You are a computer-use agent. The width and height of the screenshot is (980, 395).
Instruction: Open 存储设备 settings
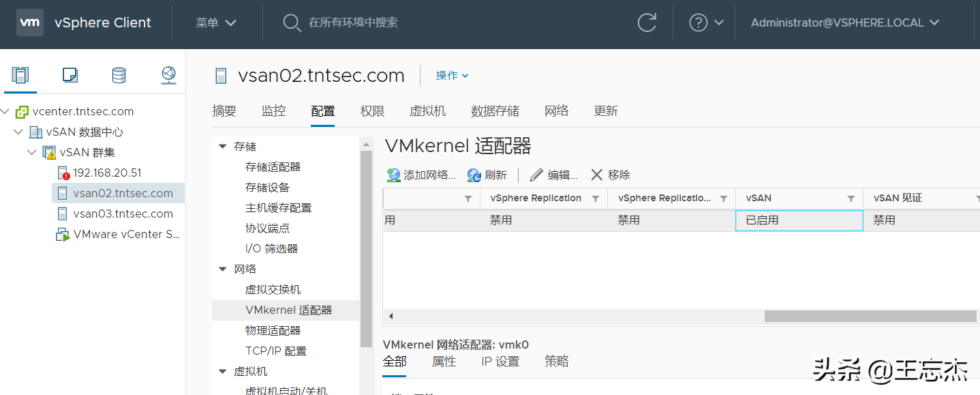coord(267,188)
